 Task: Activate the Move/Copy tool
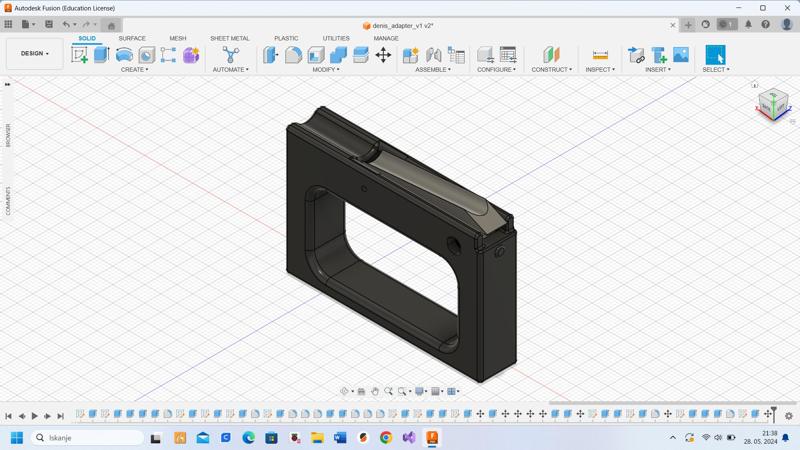383,55
